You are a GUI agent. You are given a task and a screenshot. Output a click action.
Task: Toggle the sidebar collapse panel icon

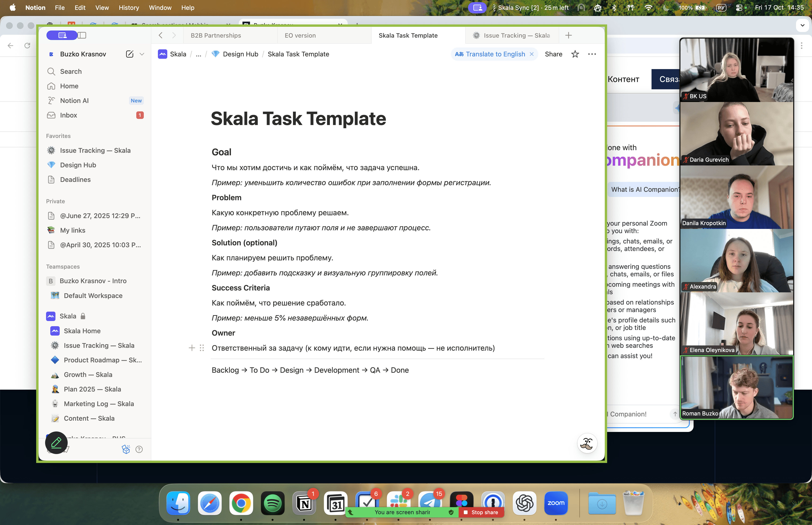(82, 35)
